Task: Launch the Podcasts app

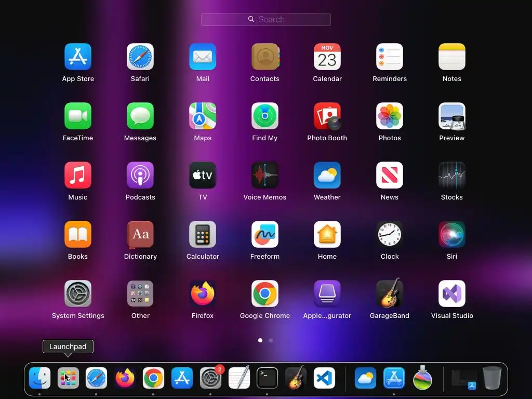Action: click(x=140, y=175)
